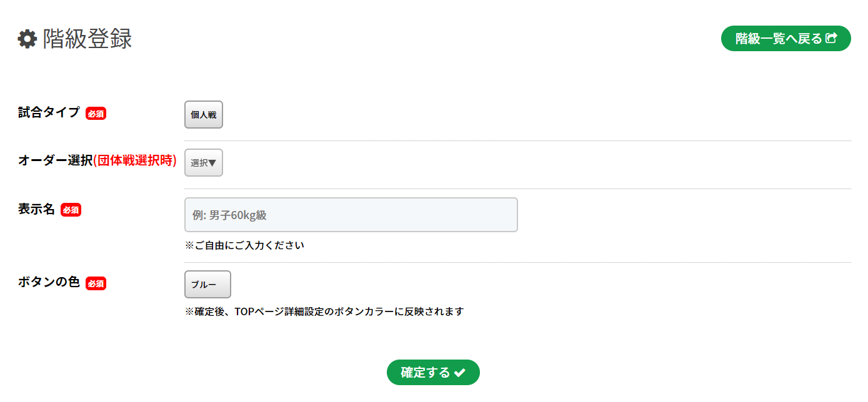
Task: Focus the 表示名 text input field
Action: (x=351, y=215)
